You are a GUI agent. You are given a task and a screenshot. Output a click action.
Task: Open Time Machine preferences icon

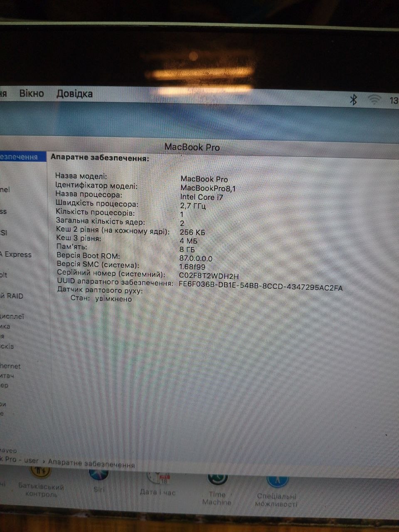tap(217, 479)
